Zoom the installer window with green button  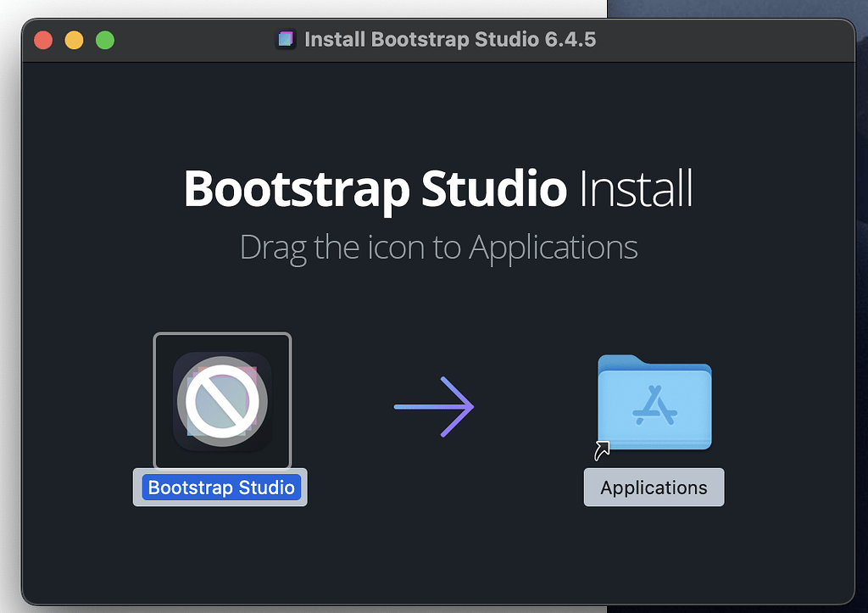[x=105, y=40]
